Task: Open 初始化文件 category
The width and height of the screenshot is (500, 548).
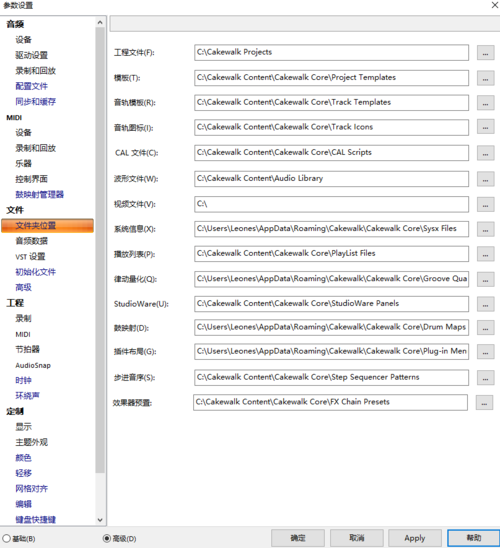Action: click(36, 272)
